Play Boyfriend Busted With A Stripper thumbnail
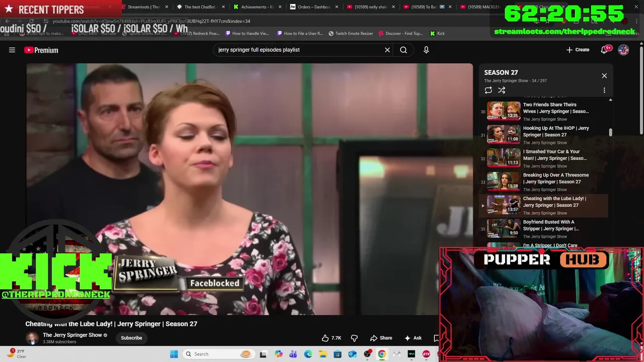The width and height of the screenshot is (644, 362). point(504,228)
